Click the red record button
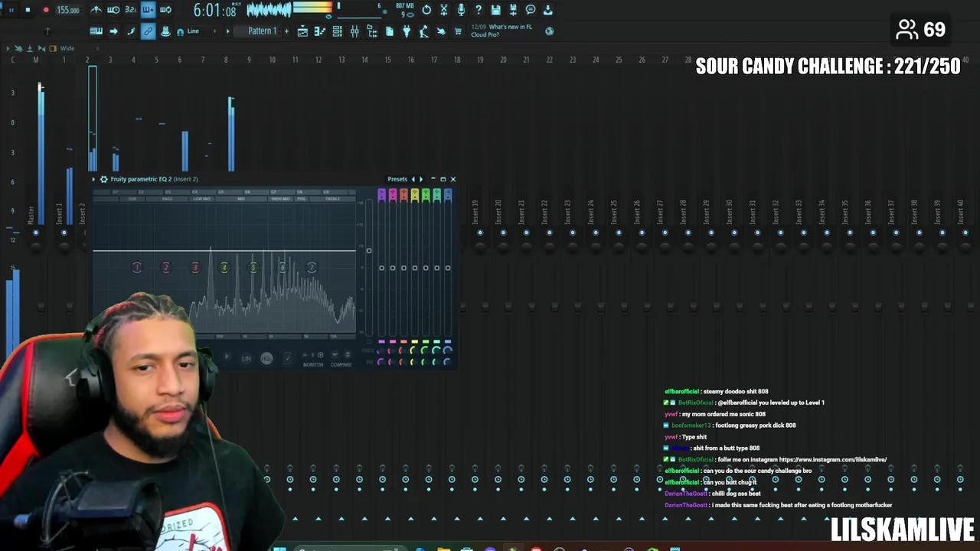Viewport: 980px width, 551px height. tap(46, 10)
